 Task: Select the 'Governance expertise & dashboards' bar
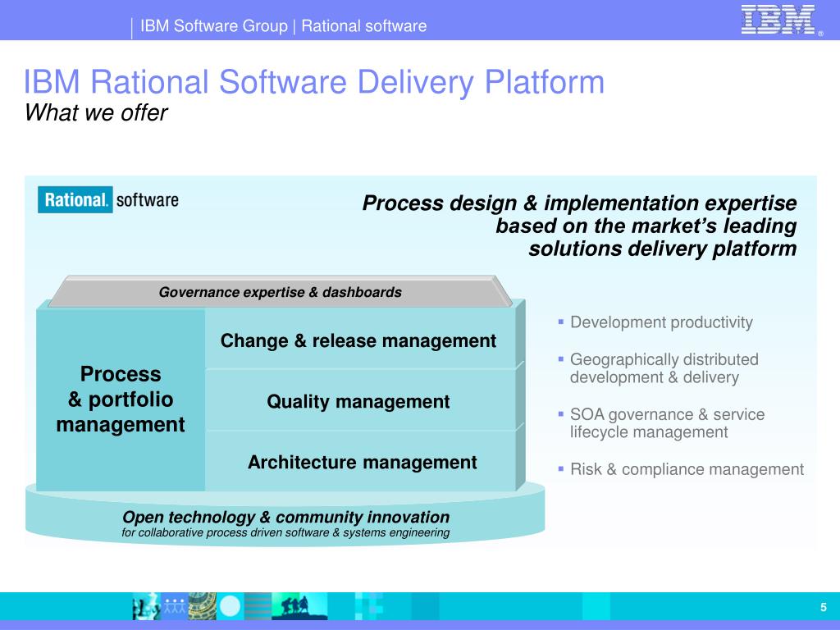[x=281, y=292]
